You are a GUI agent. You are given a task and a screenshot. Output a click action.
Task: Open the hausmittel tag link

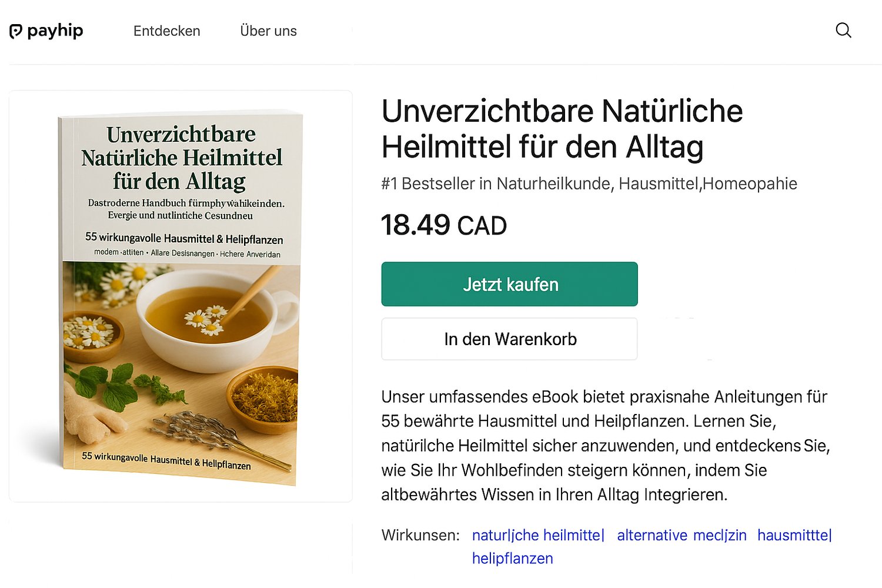click(795, 535)
